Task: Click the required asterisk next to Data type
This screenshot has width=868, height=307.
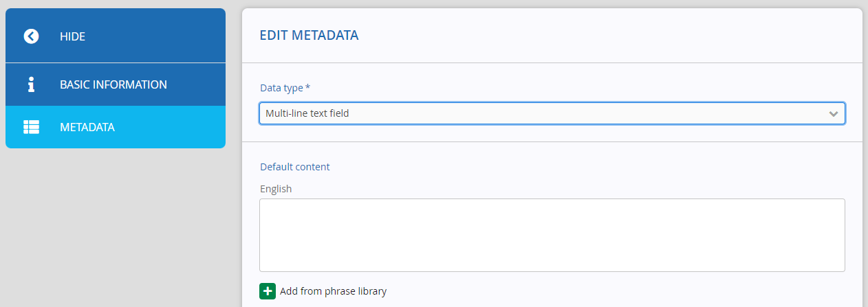Action: pos(307,87)
